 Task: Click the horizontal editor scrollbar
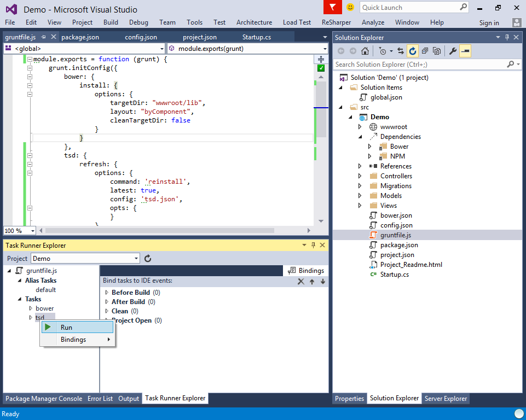coord(160,231)
